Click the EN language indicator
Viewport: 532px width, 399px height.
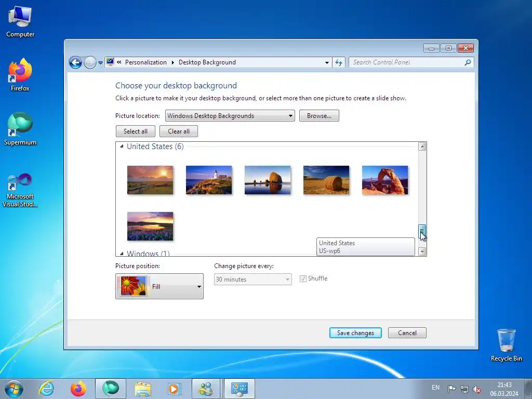point(436,388)
